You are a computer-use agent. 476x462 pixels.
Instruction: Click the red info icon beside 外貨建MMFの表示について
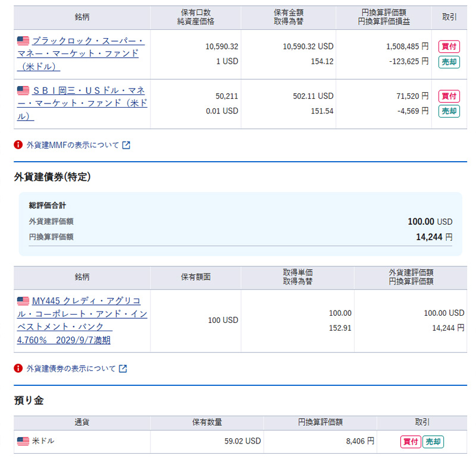[x=18, y=144]
